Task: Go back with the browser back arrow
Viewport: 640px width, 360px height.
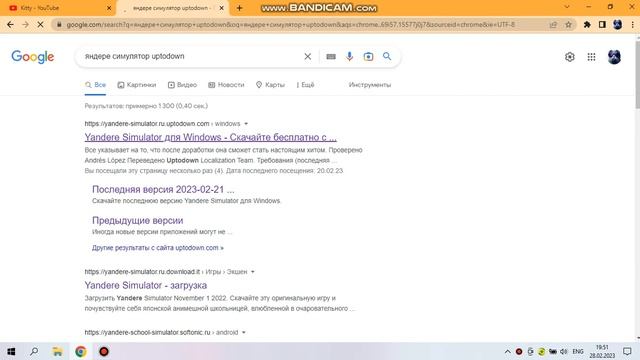Action: [10, 24]
